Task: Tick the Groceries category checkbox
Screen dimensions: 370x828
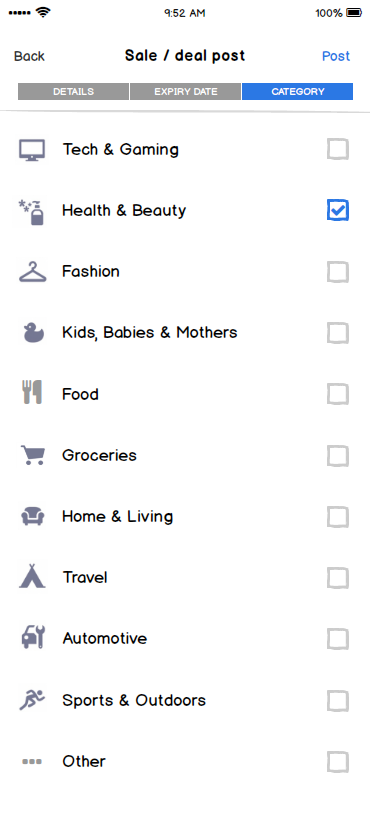Action: (338, 456)
